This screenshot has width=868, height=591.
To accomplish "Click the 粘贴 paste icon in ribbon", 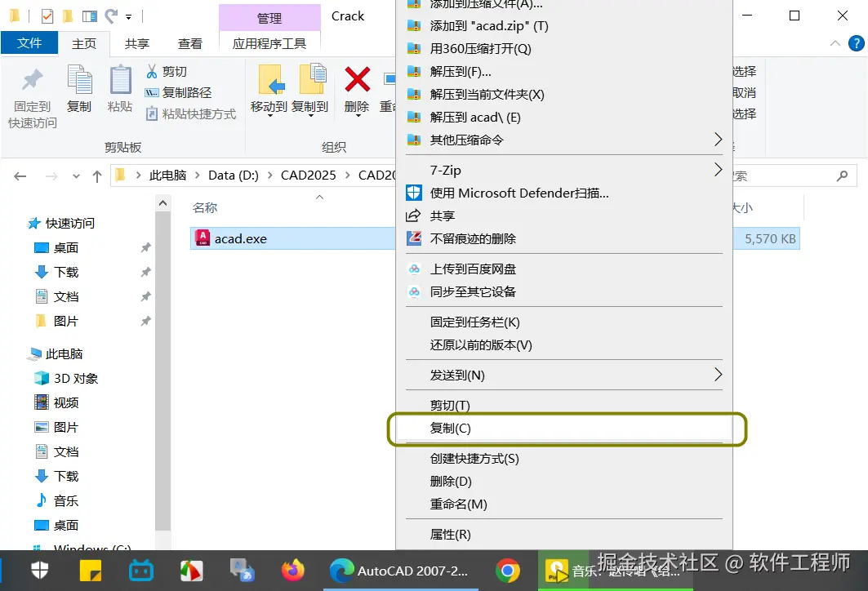I will pos(119,88).
